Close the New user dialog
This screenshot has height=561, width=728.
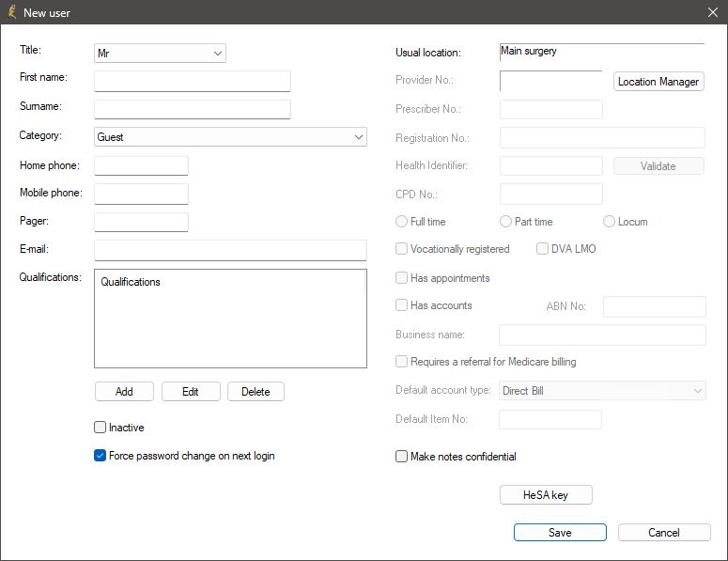point(713,12)
